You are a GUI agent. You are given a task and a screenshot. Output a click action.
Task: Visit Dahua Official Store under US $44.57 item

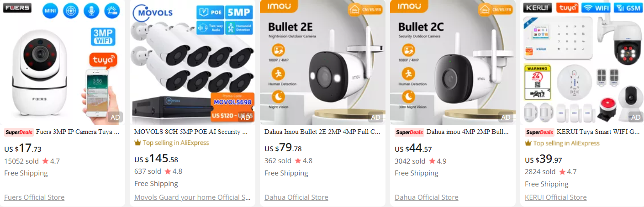[427, 197]
